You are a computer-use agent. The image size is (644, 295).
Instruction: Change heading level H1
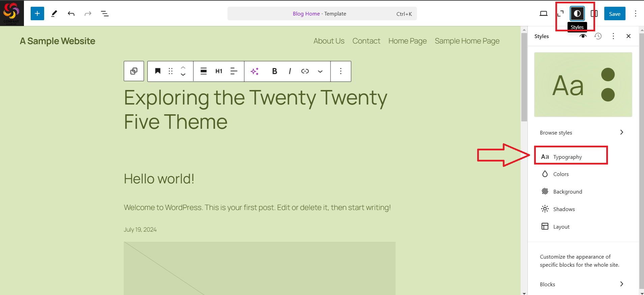(219, 71)
